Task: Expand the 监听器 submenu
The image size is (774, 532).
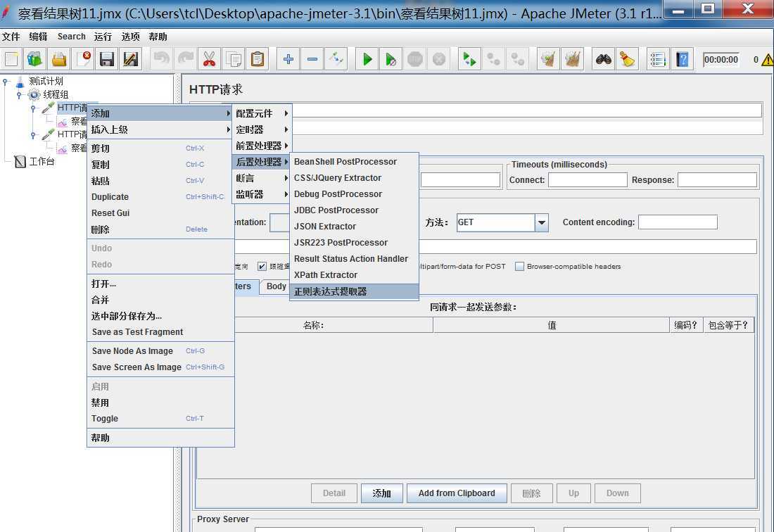Action: 262,194
